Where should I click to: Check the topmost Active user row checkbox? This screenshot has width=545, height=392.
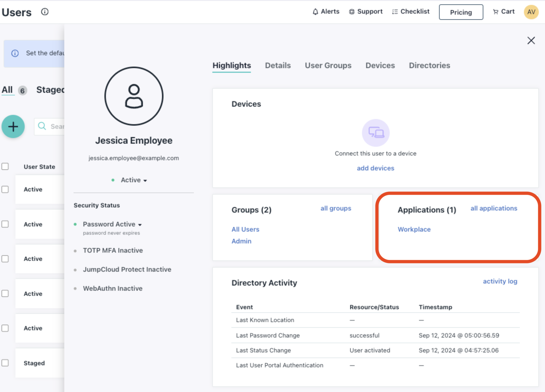(x=5, y=189)
